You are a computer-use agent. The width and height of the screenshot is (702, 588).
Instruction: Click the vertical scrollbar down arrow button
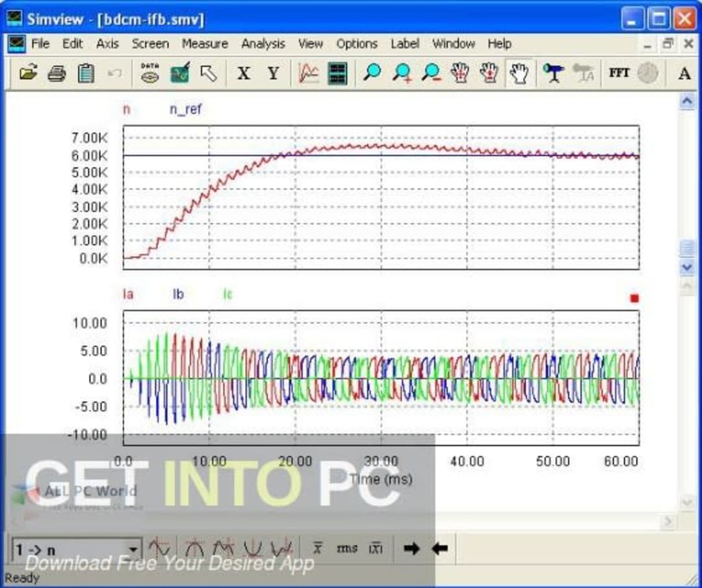point(687,267)
